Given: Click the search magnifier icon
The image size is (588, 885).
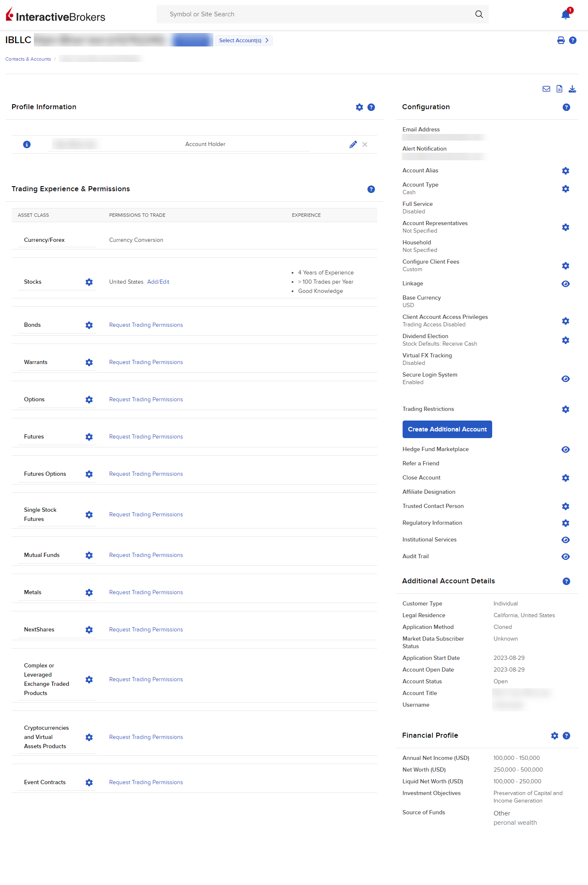Looking at the screenshot, I should coord(479,14).
